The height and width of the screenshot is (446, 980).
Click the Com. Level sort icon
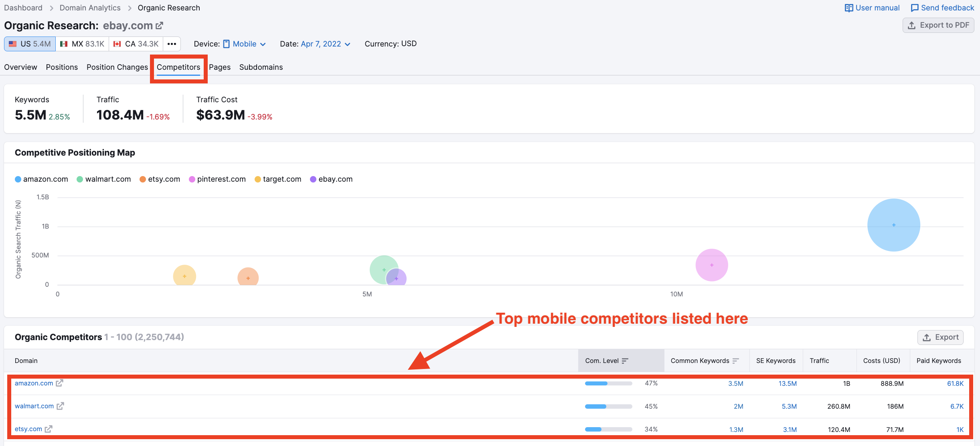(x=625, y=361)
